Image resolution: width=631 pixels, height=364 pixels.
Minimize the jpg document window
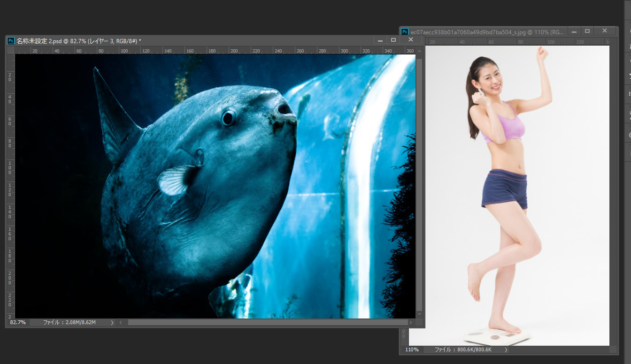pos(574,31)
